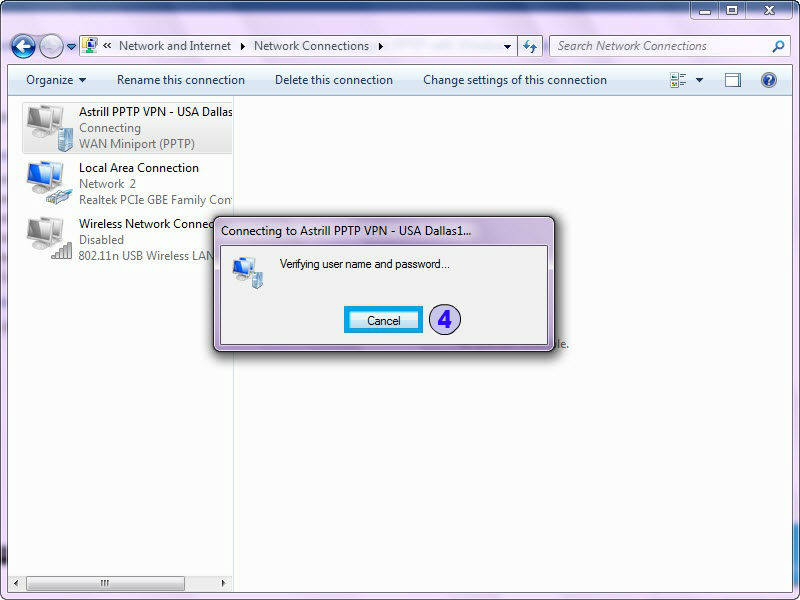The width and height of the screenshot is (800, 600).
Task: Click the 'Disabled' status text
Action: pyautogui.click(x=101, y=239)
